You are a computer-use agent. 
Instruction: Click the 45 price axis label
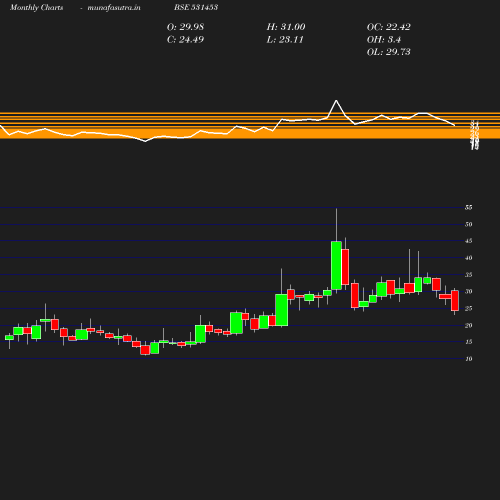point(469,241)
